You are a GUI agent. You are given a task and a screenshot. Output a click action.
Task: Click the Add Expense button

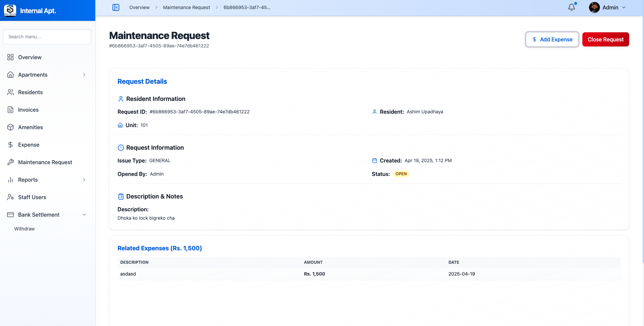click(x=552, y=39)
